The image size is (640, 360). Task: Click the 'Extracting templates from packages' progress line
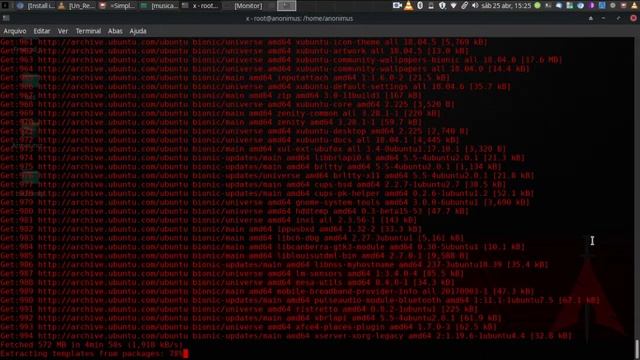(94, 354)
